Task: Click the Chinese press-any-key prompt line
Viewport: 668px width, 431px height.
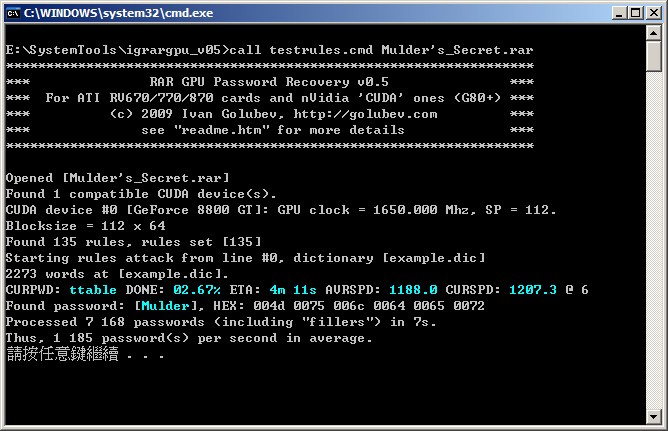Action: point(86,354)
